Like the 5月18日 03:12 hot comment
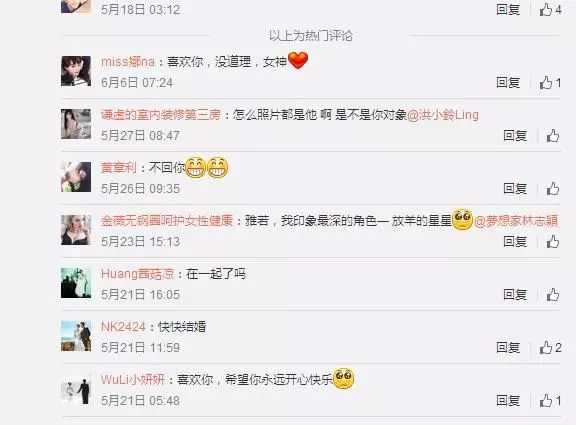Viewport: 576px width, 425px height. [x=550, y=9]
